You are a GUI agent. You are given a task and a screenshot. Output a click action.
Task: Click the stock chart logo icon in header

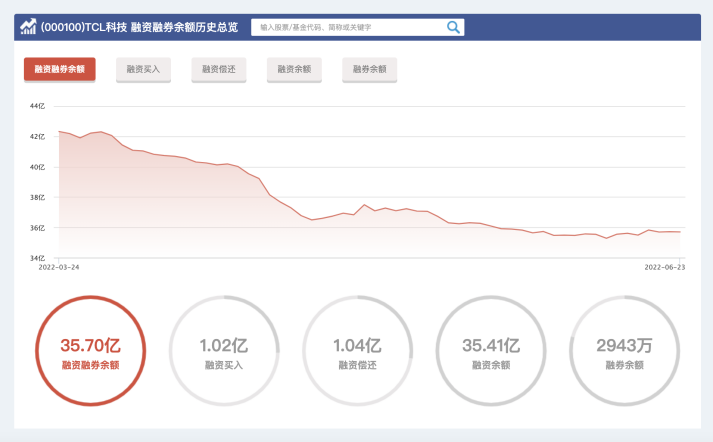pos(28,27)
